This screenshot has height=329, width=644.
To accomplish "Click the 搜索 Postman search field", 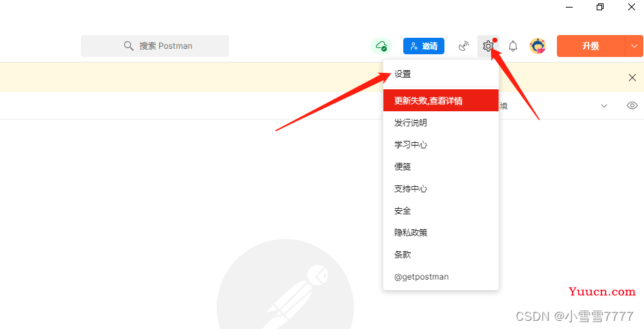I will (155, 46).
